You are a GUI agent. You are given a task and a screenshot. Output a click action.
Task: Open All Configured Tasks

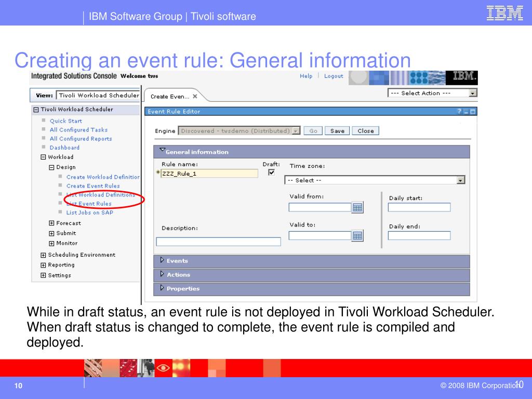(x=79, y=130)
